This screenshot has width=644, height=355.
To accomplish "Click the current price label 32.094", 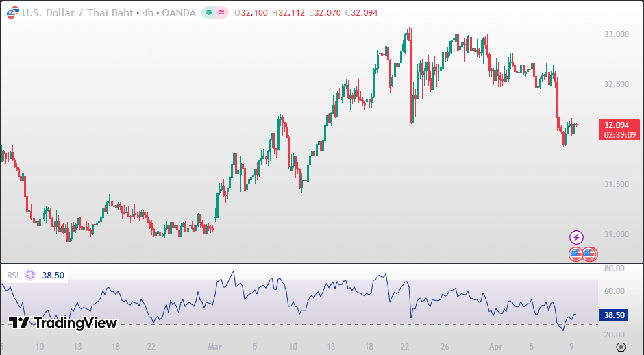I will [x=618, y=125].
